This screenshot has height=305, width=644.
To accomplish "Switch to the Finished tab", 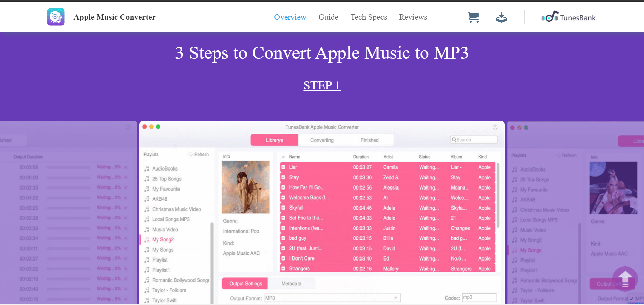I will (x=370, y=140).
